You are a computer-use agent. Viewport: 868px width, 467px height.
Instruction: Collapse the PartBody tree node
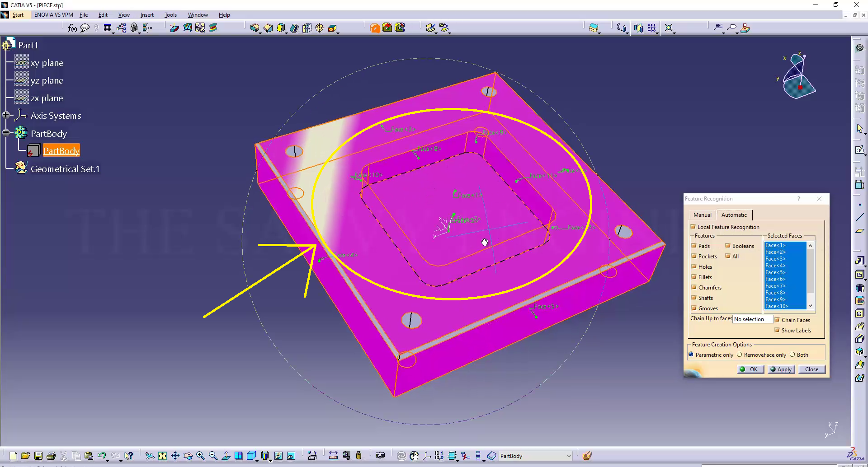[6, 132]
